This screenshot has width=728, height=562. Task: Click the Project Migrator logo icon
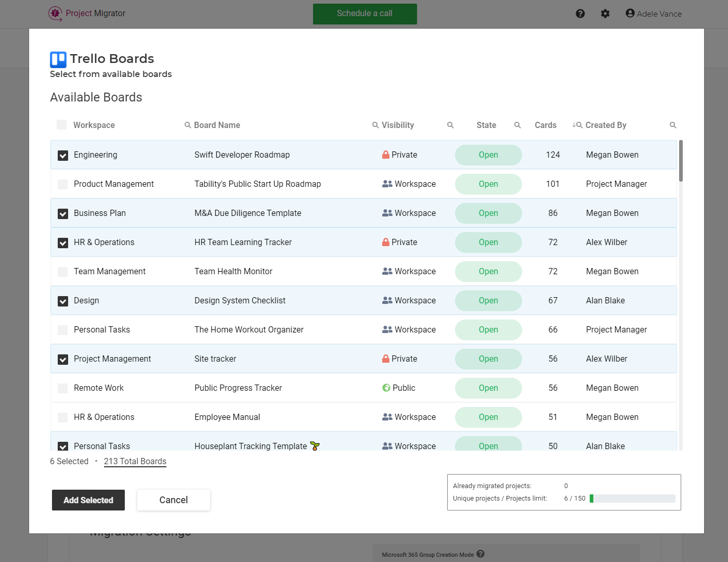coord(55,14)
